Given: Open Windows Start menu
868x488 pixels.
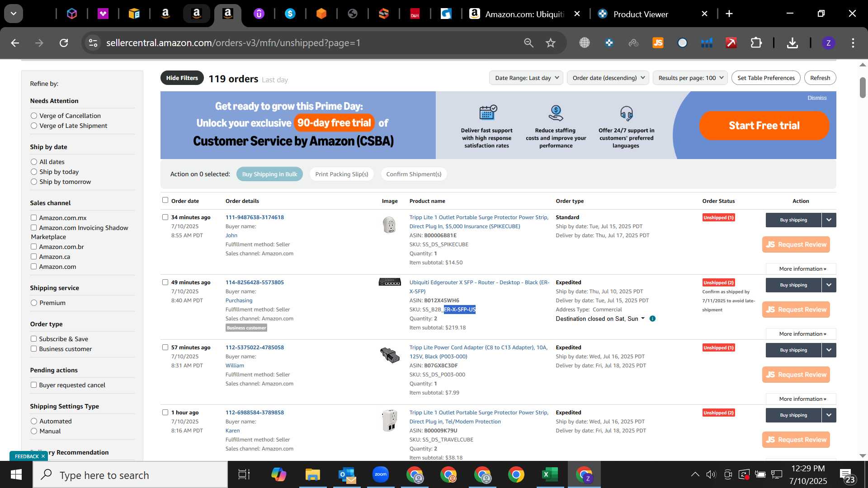Looking at the screenshot, I should (16, 475).
